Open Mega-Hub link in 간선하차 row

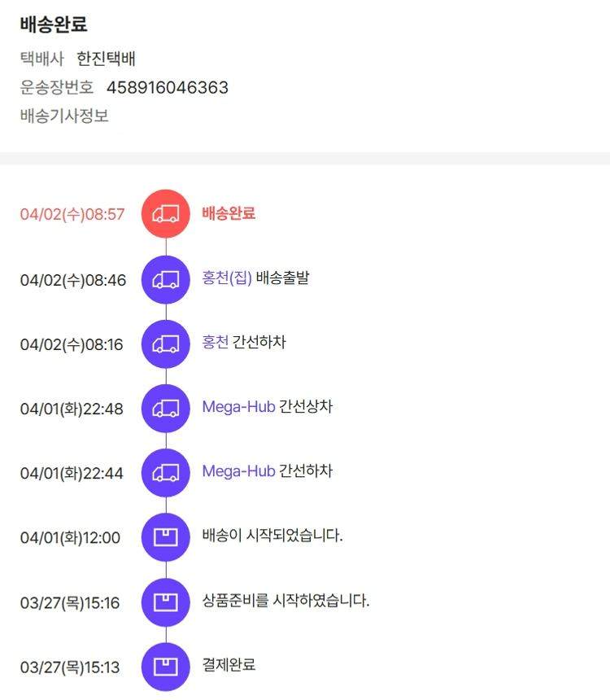[238, 471]
